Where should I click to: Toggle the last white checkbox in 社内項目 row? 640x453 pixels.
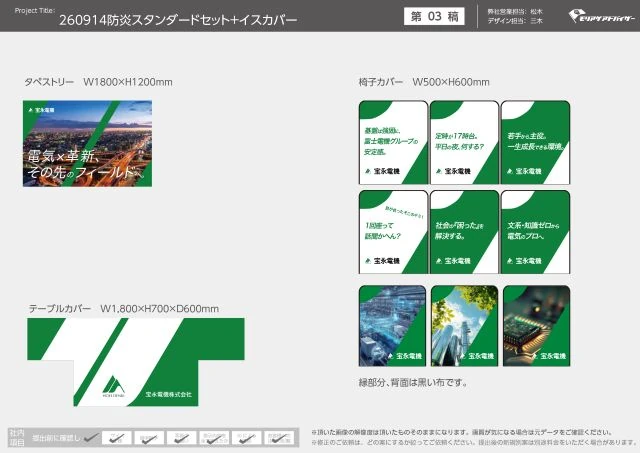[279, 438]
